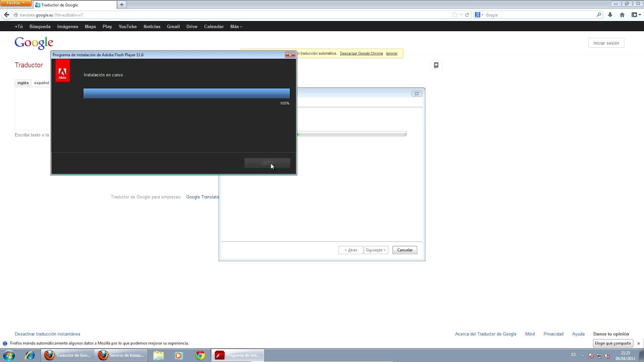The width and height of the screenshot is (644, 362).
Task: Click the phrasebook icon near Iniciar sesión
Action: tap(436, 65)
